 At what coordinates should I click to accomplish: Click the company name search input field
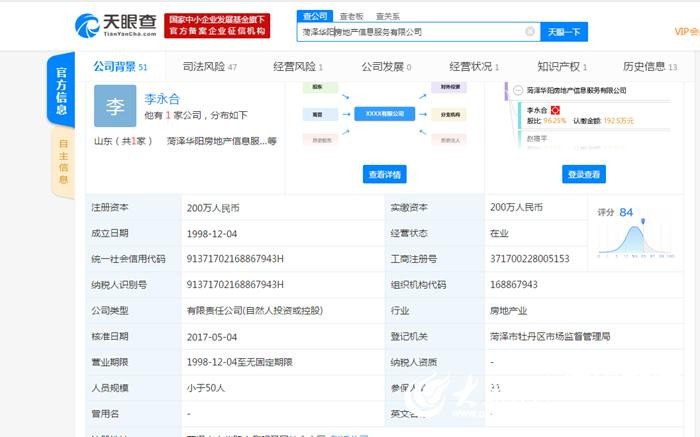click(x=410, y=32)
